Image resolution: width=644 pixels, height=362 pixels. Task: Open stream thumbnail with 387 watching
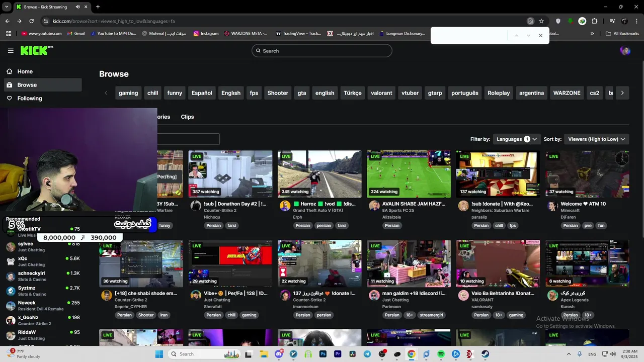coord(230,174)
